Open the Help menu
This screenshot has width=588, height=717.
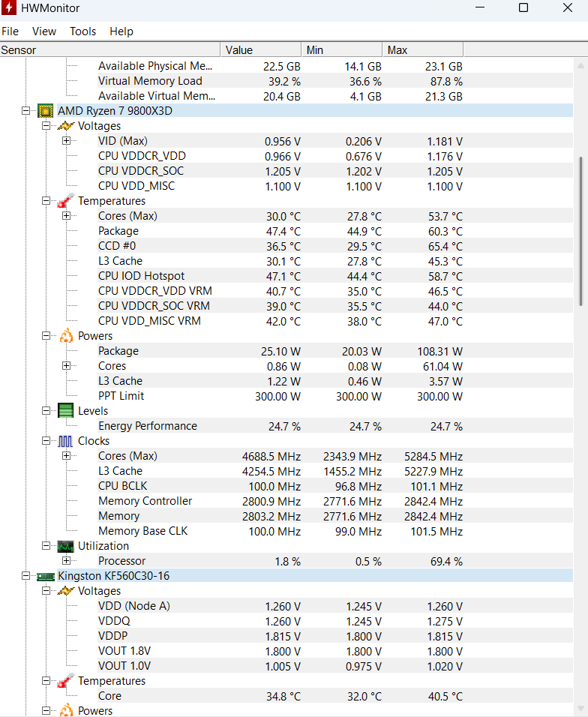coord(121,31)
